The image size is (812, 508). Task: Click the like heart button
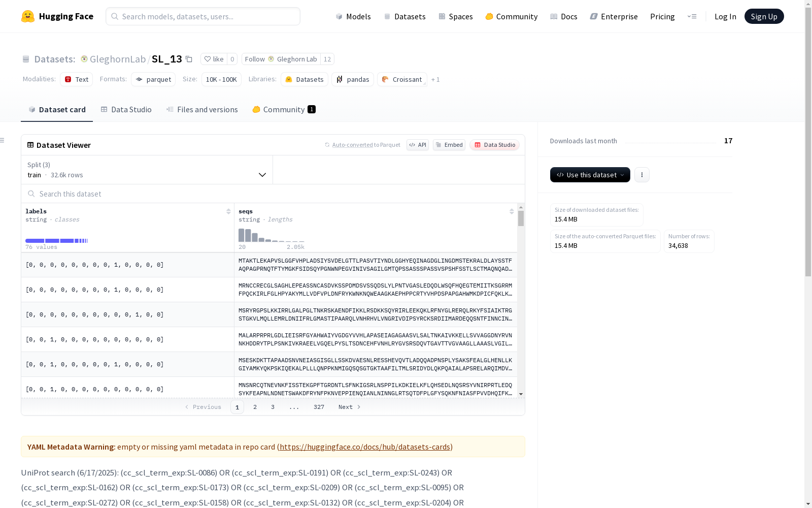click(214, 59)
